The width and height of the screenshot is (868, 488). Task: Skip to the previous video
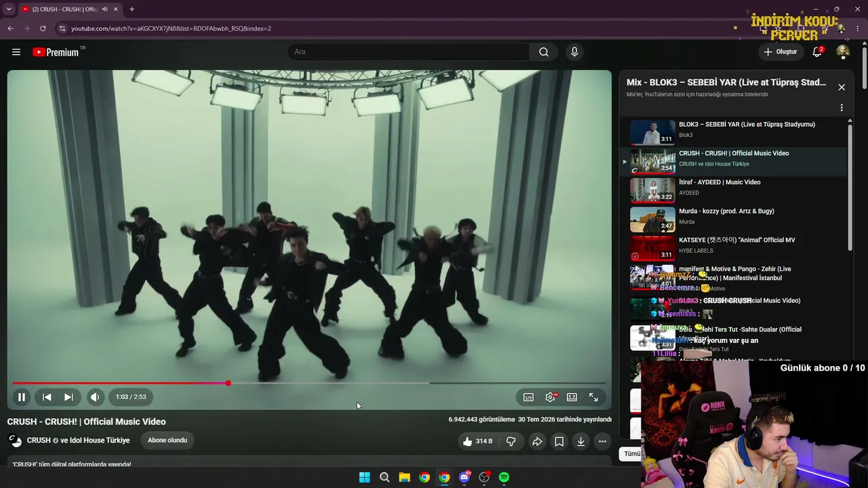coord(47,397)
